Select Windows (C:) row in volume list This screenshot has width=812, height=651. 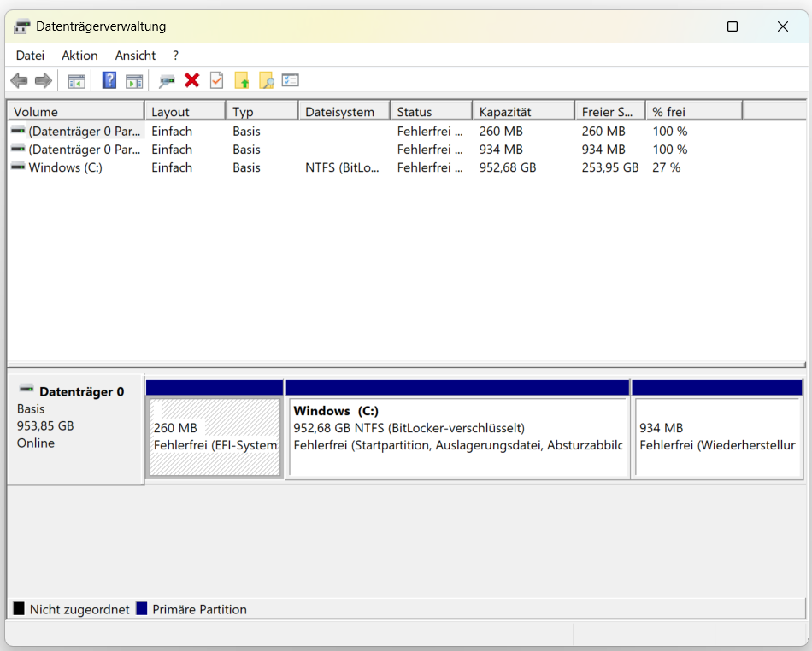pos(65,167)
